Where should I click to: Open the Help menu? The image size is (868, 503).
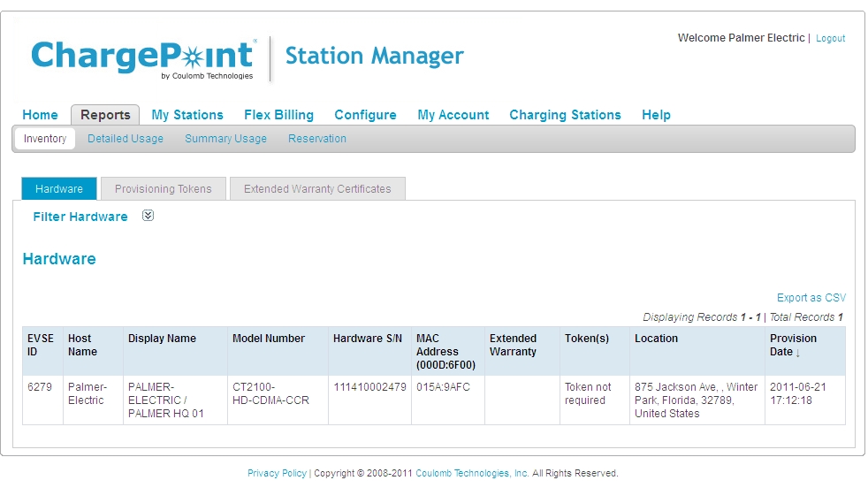click(x=656, y=115)
